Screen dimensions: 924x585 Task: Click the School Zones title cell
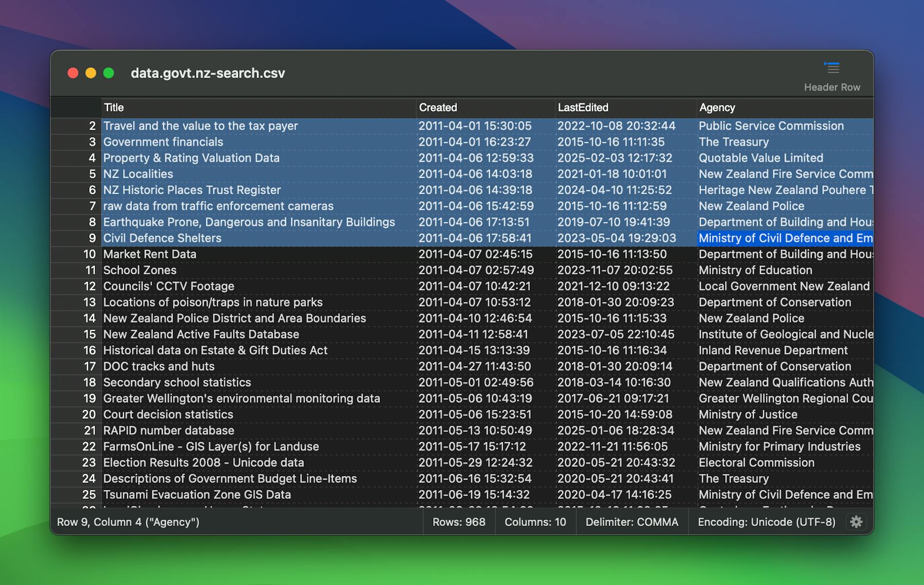(140, 270)
